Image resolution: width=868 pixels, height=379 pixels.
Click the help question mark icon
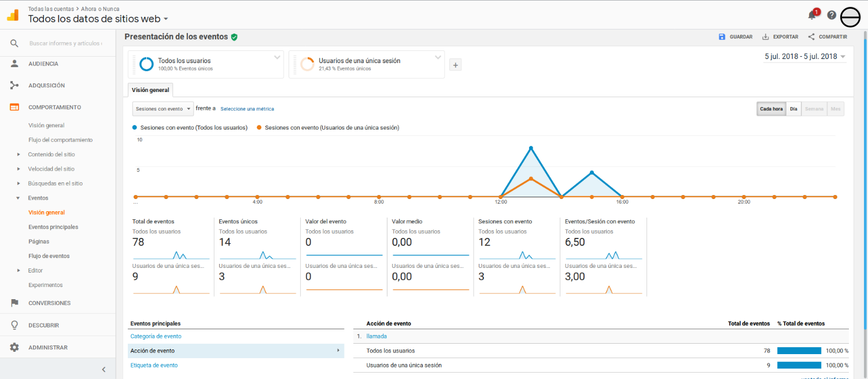coord(832,16)
